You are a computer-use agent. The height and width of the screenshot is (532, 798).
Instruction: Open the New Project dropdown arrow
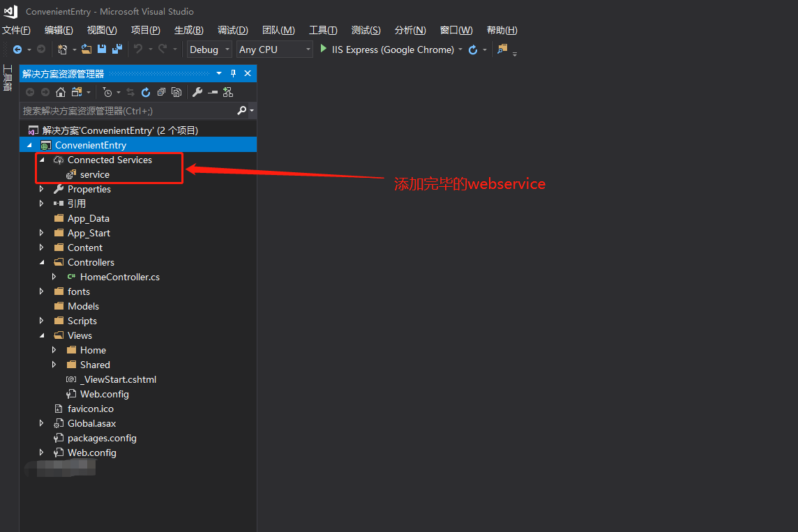coord(75,50)
